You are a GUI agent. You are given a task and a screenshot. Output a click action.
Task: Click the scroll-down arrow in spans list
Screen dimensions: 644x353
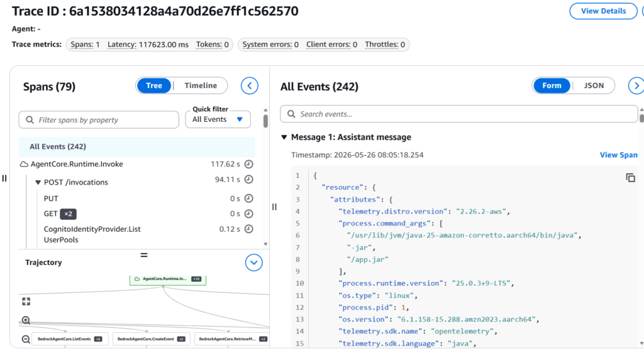(266, 244)
